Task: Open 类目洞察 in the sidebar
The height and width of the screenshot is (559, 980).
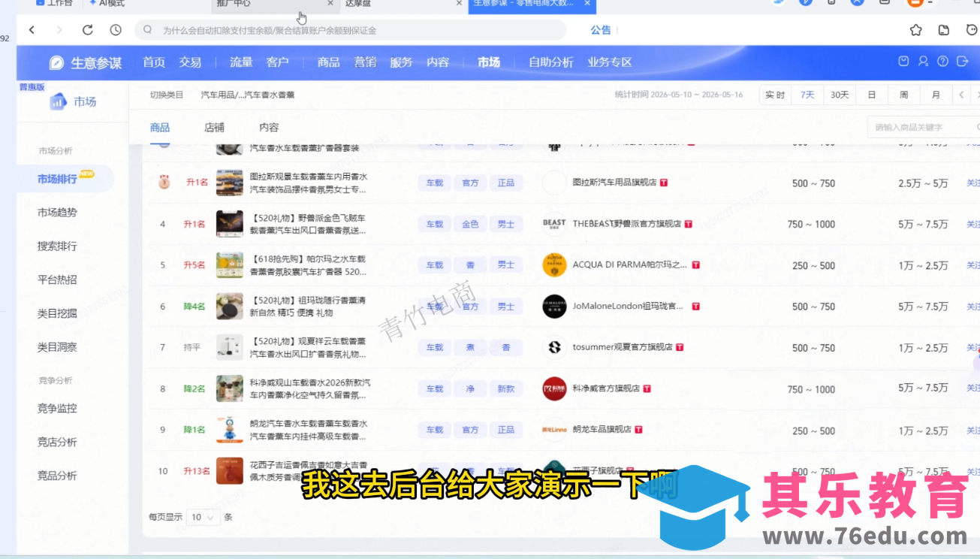Action: (57, 347)
